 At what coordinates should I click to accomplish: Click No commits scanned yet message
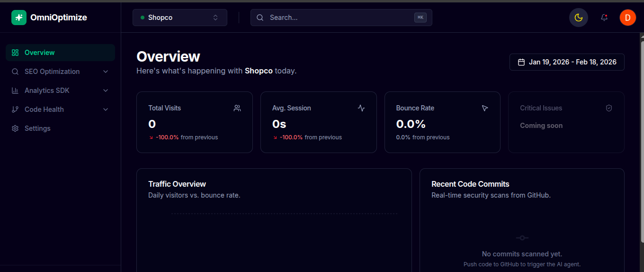[522, 254]
